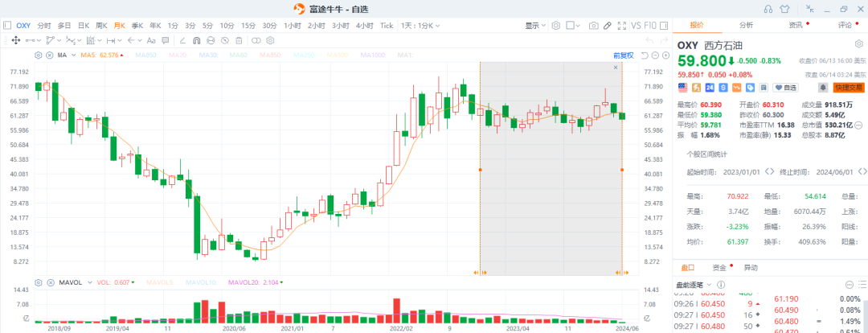Open drawing toolbar settings gear
868x333 pixels.
pyautogui.click(x=270, y=40)
